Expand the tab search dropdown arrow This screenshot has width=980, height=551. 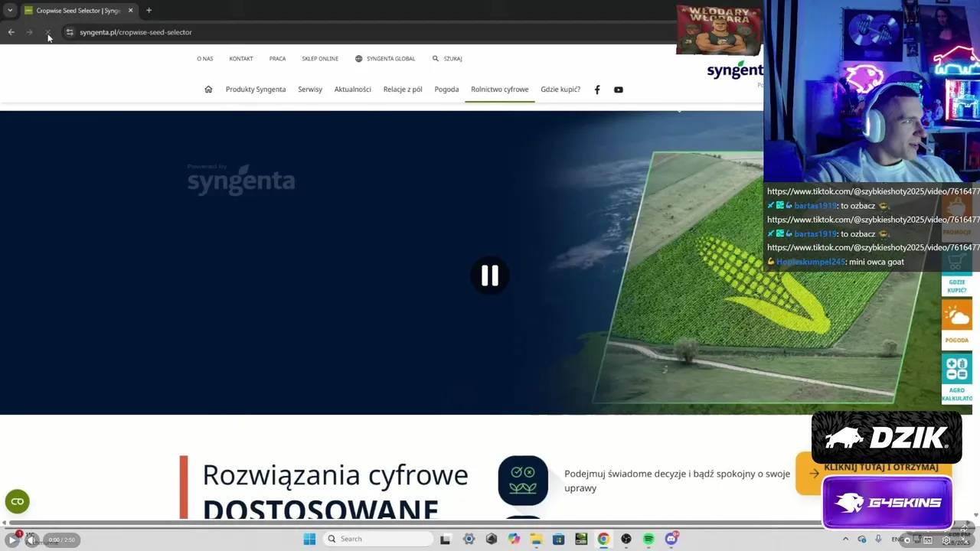[x=10, y=11]
